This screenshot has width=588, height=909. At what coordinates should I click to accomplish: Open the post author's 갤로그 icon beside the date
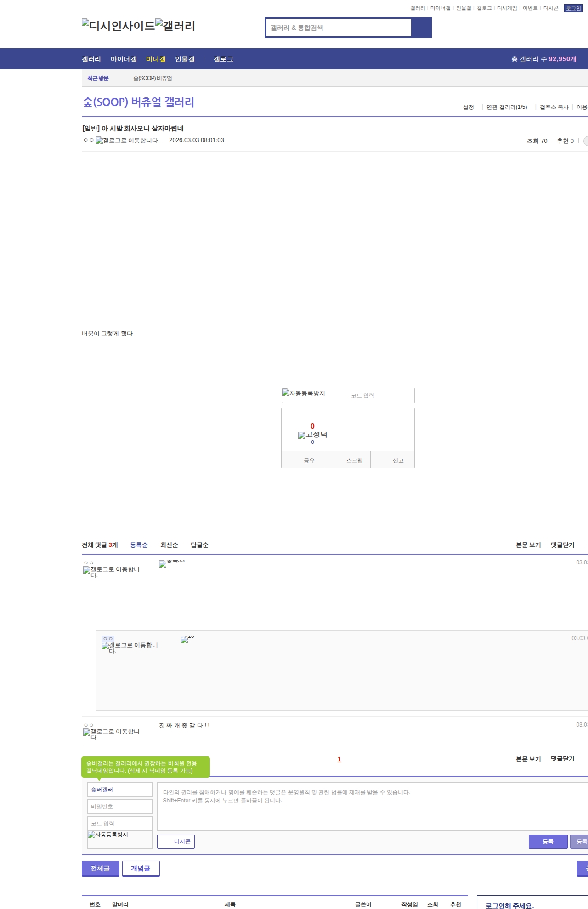127,141
